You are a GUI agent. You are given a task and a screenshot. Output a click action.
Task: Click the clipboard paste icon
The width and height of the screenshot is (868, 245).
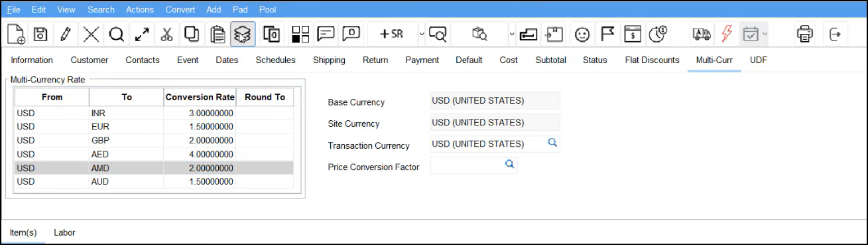pos(217,34)
